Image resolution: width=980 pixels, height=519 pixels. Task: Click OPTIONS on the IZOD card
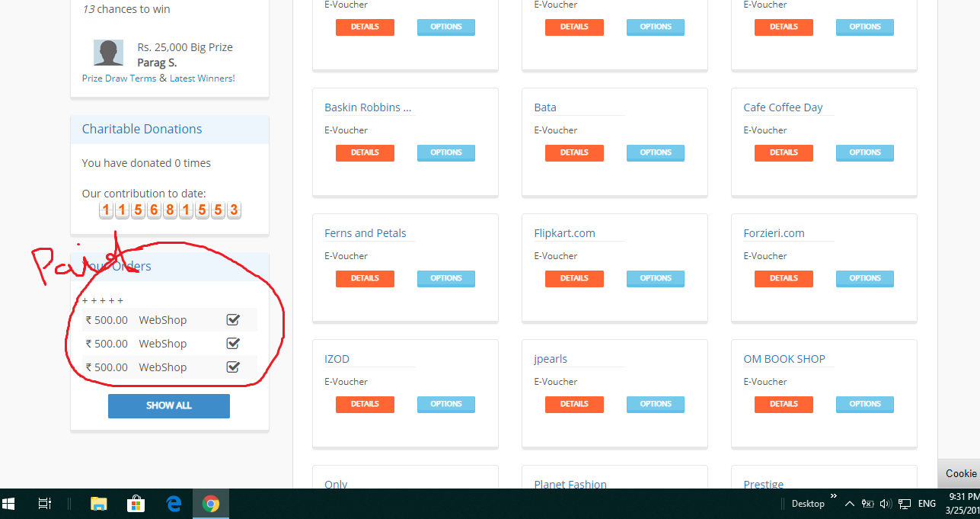tap(446, 404)
